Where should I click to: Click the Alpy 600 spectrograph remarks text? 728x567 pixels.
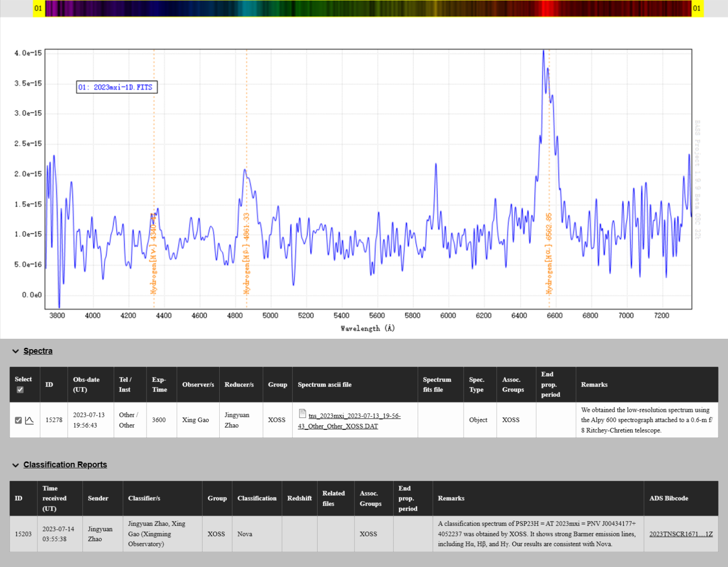pyautogui.click(x=647, y=420)
